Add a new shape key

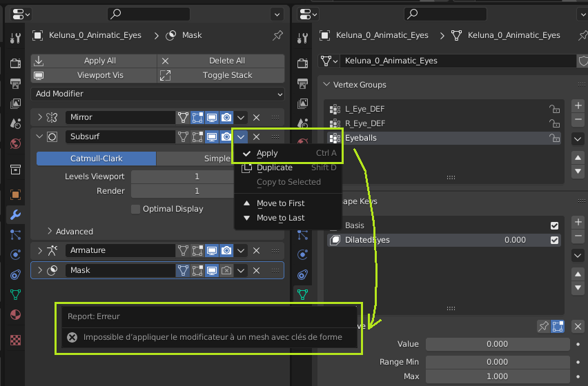point(578,222)
